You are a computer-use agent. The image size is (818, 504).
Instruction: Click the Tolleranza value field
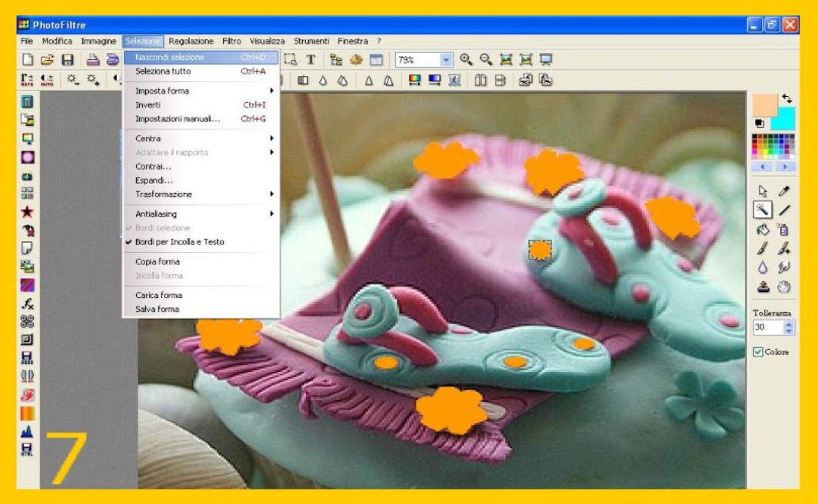767,327
